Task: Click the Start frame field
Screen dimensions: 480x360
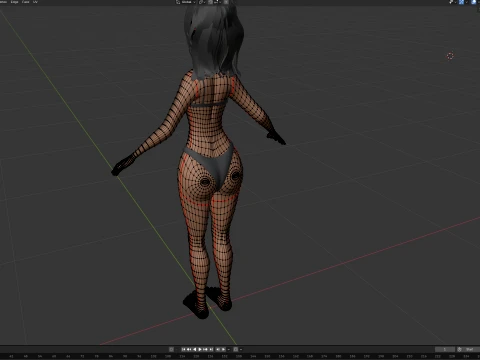Action: click(472, 349)
